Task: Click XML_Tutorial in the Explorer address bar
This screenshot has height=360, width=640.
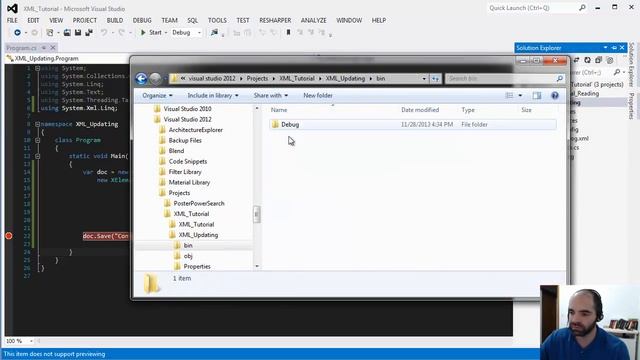Action: click(x=297, y=78)
